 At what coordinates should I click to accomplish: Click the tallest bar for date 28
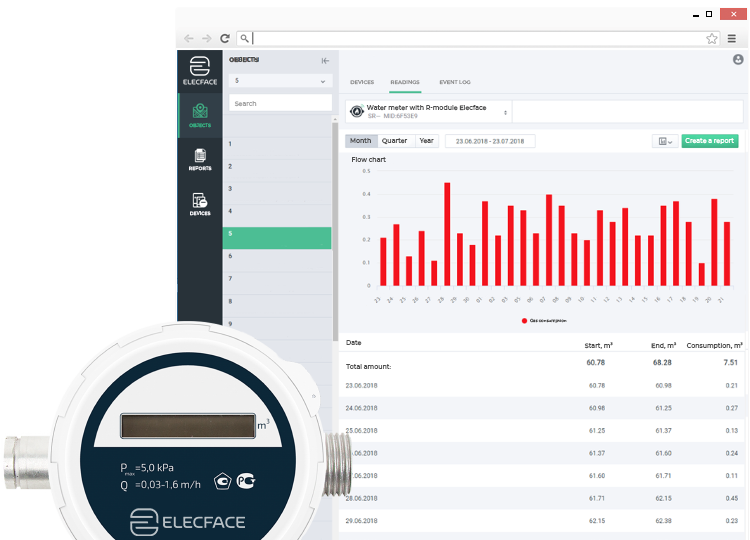[x=447, y=234]
